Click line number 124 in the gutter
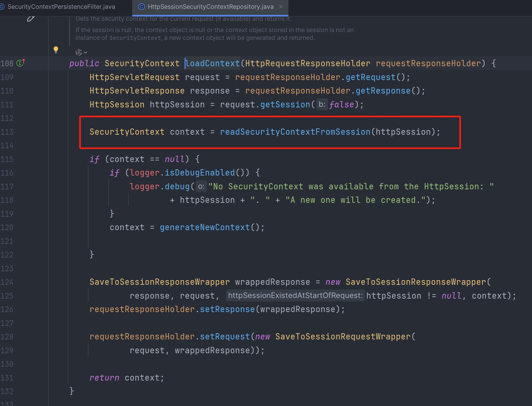Viewport: 532px width, 406px height. (7, 282)
